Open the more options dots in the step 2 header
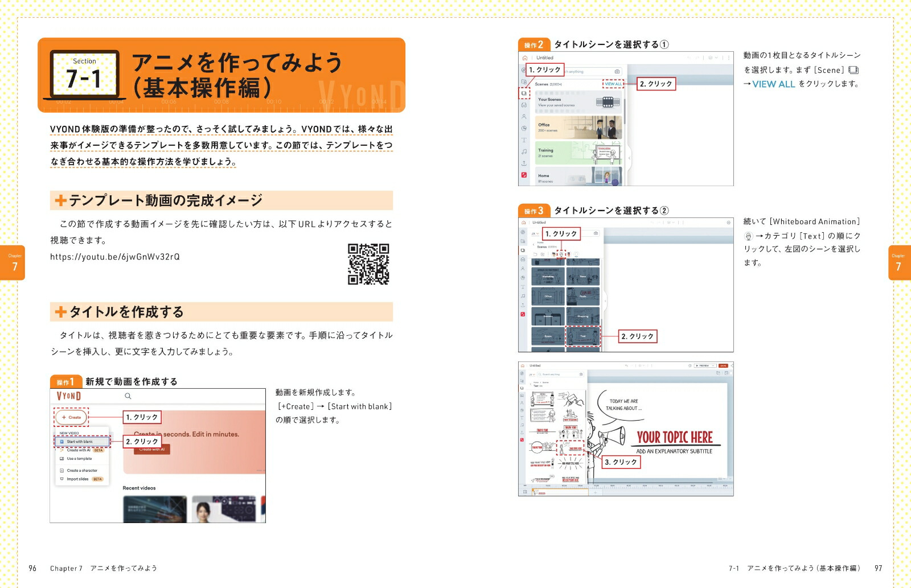 coord(729,57)
